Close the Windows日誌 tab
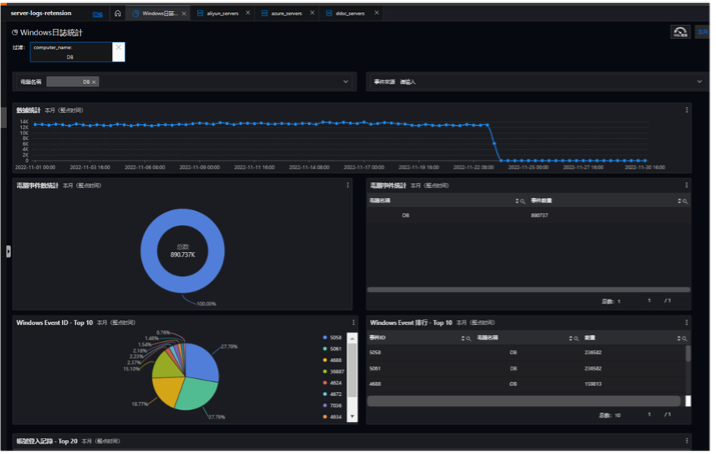Image resolution: width=716 pixels, height=454 pixels. pyautogui.click(x=184, y=13)
